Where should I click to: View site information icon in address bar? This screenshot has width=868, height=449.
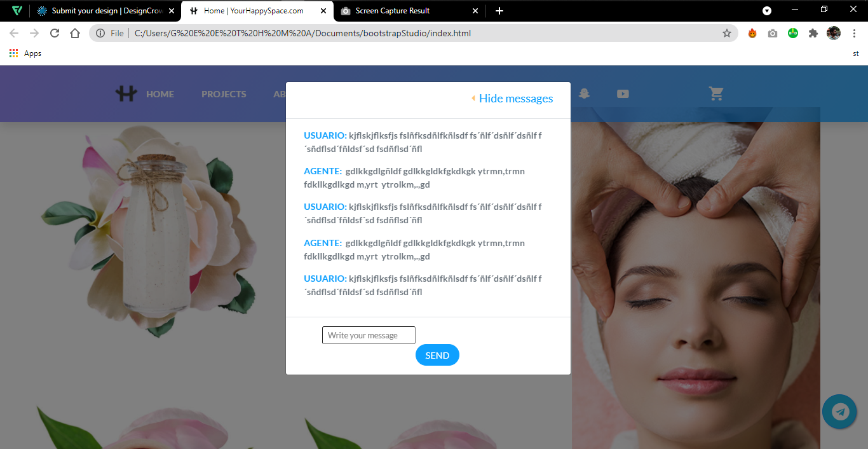[x=100, y=33]
